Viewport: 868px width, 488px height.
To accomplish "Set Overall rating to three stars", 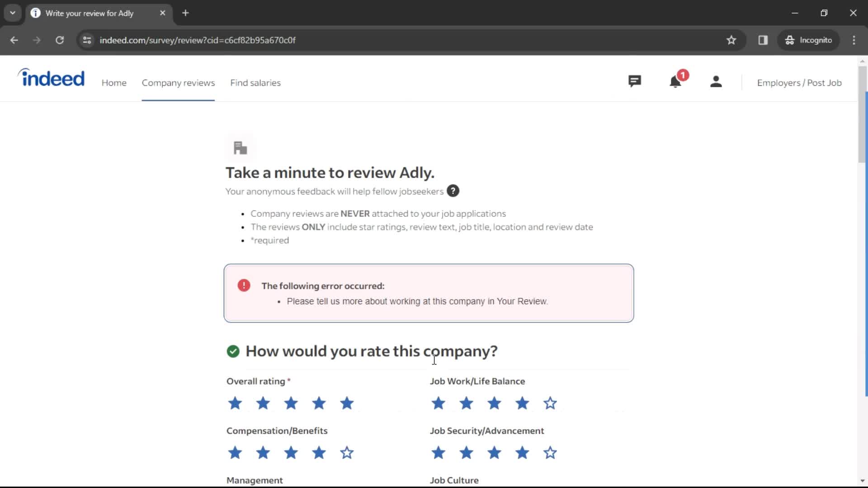I will [x=291, y=403].
